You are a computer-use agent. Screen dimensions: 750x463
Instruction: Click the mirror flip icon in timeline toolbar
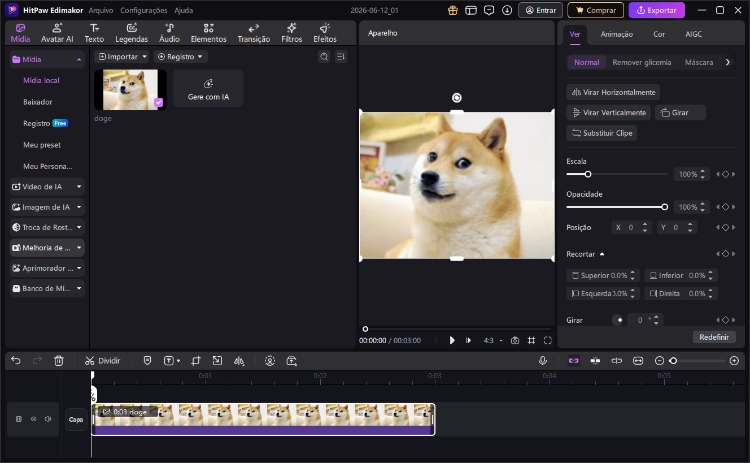(239, 361)
